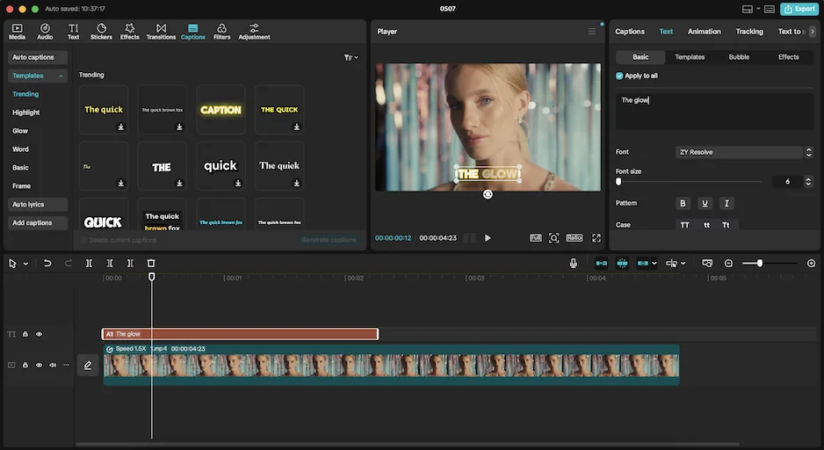
Task: Select the Bubble tab in Text panel
Action: pyautogui.click(x=739, y=57)
